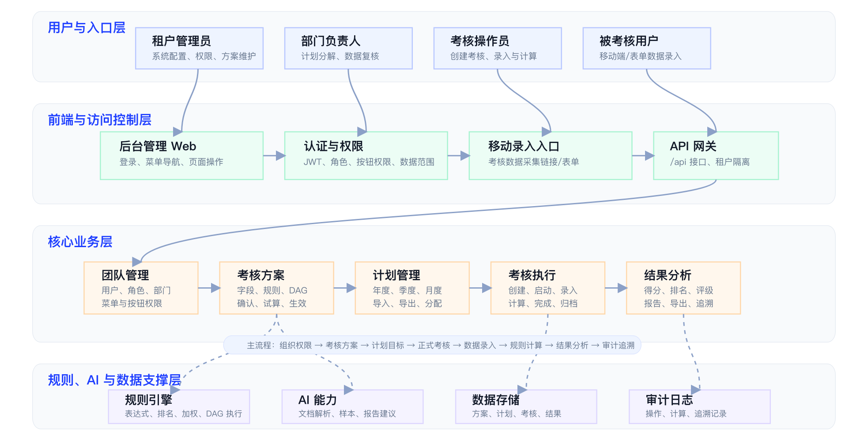
Task: Click text 移动端/表单数据录入
Action: point(641,56)
